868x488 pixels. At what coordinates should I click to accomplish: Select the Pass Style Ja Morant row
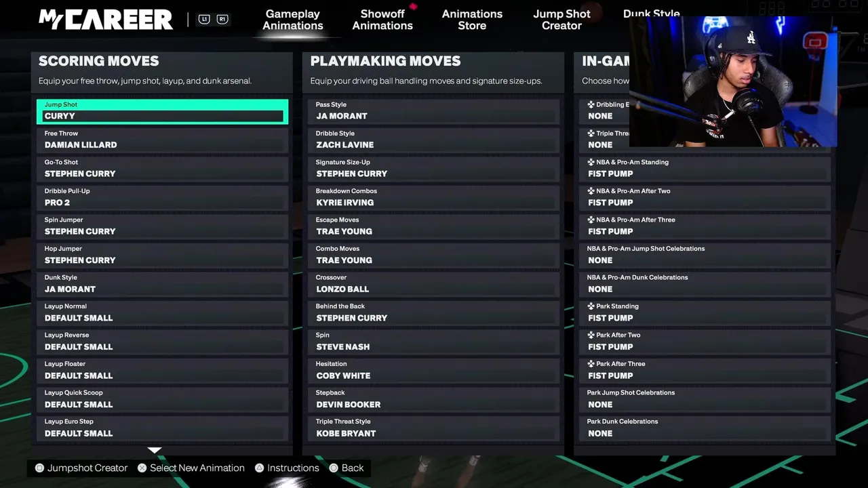[x=433, y=111]
